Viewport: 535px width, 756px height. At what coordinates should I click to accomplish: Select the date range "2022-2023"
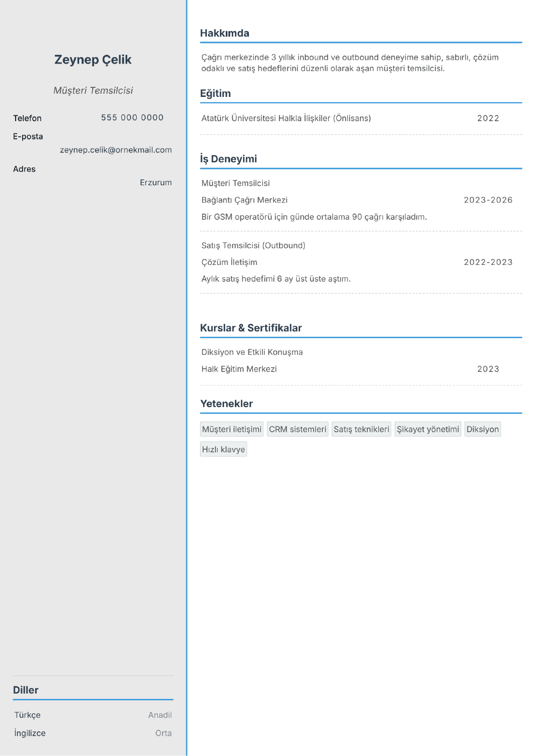tap(488, 262)
